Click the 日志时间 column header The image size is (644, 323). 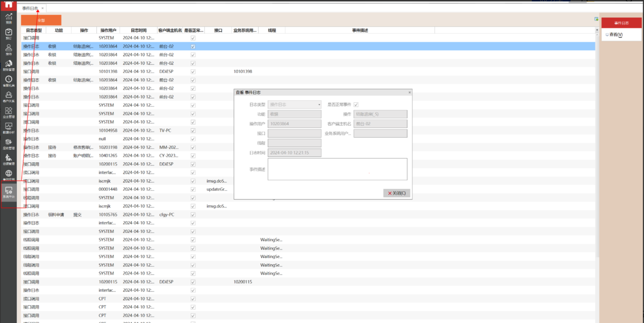(138, 30)
